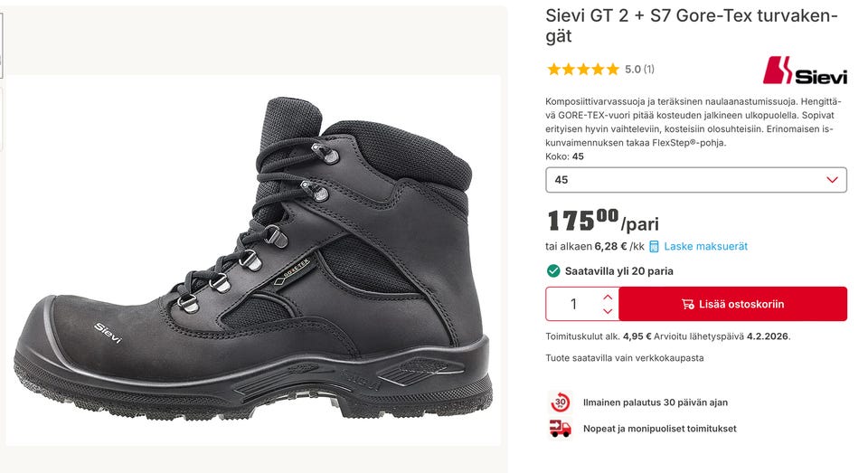The width and height of the screenshot is (868, 473).
Task: Click the 30-day free return icon
Action: tap(560, 402)
